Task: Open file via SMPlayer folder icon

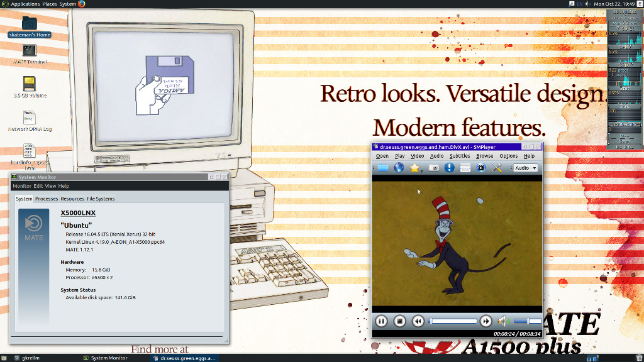Action: (383, 167)
